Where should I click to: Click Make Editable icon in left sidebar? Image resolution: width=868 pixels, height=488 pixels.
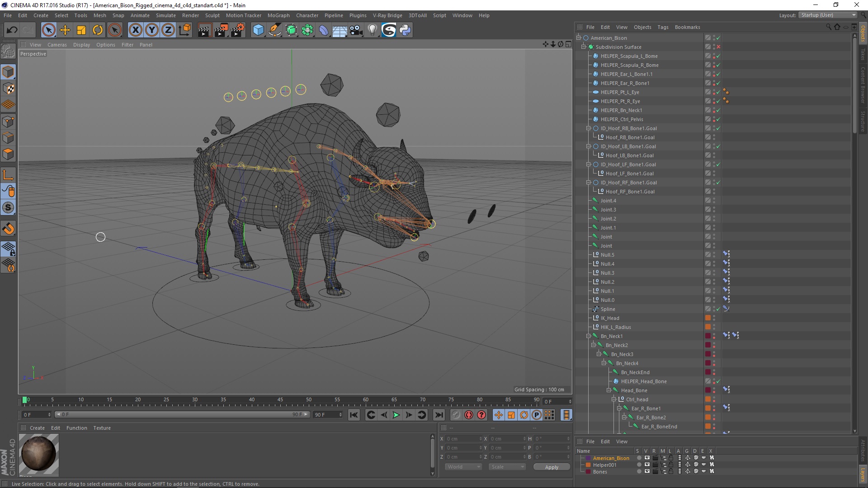8,52
